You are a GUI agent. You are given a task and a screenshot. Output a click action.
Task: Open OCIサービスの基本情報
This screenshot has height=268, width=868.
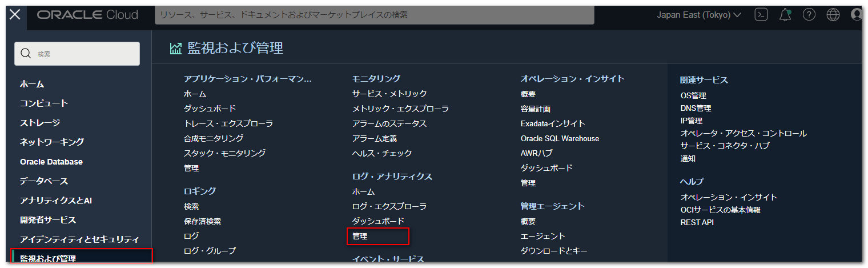(721, 210)
